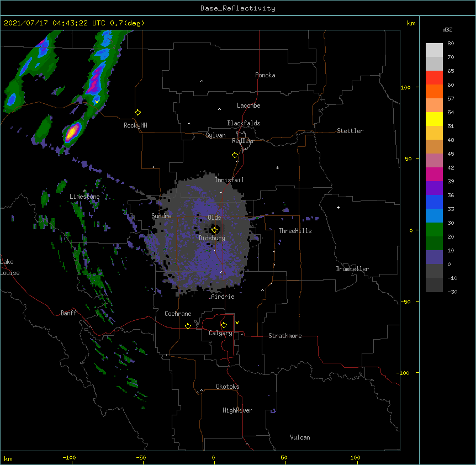Click the yellow diamond marker above RockyMH
Screen dimensions: 476x465
(x=138, y=113)
